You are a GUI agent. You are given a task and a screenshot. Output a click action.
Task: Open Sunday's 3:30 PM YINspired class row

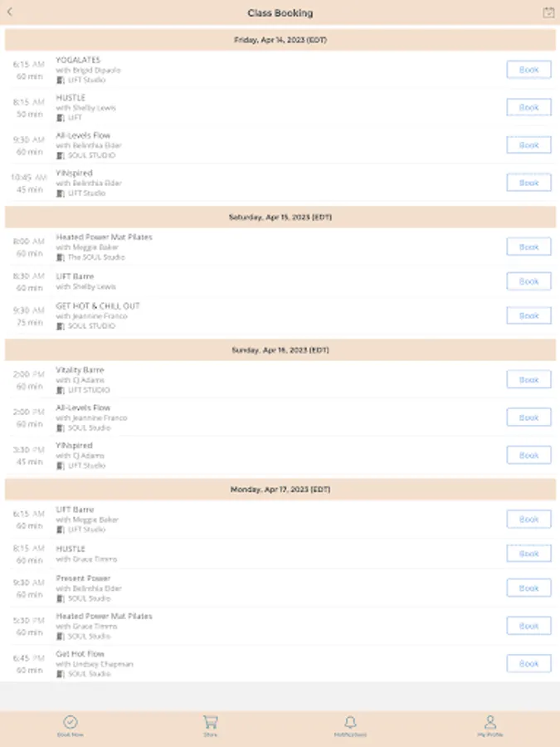tap(249, 455)
